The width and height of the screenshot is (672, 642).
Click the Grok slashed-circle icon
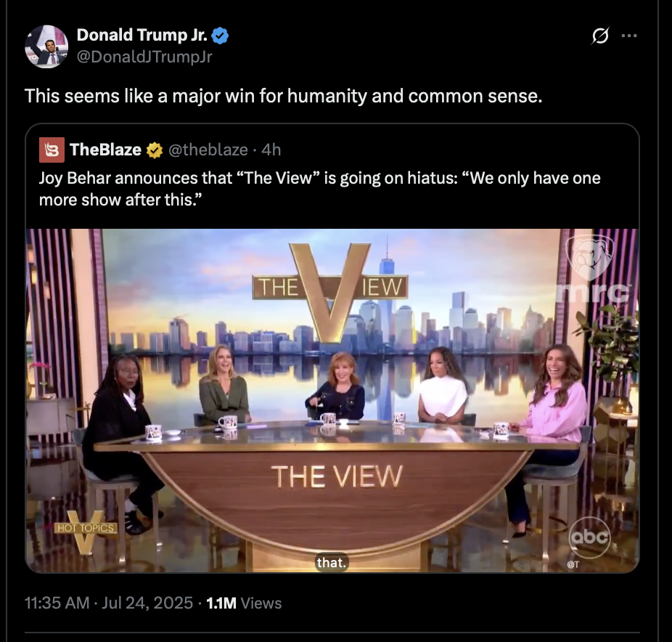pos(600,36)
